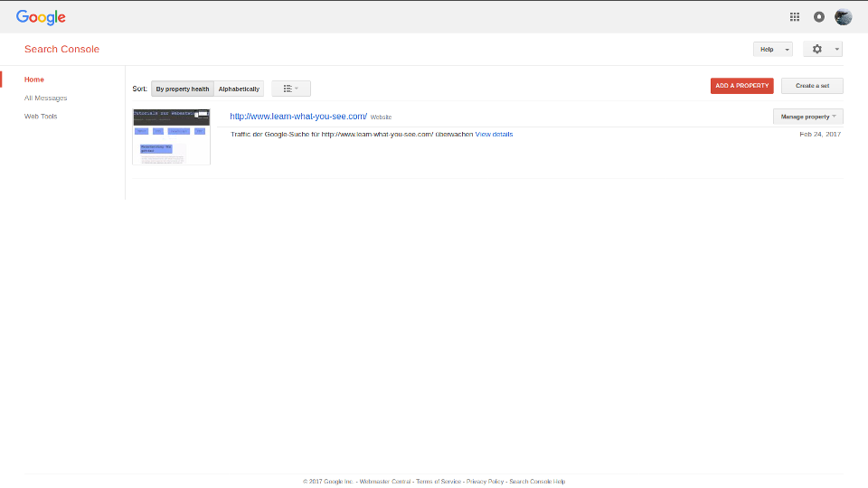Expand the Manage property dropdown
This screenshot has width=868, height=488.
click(808, 117)
